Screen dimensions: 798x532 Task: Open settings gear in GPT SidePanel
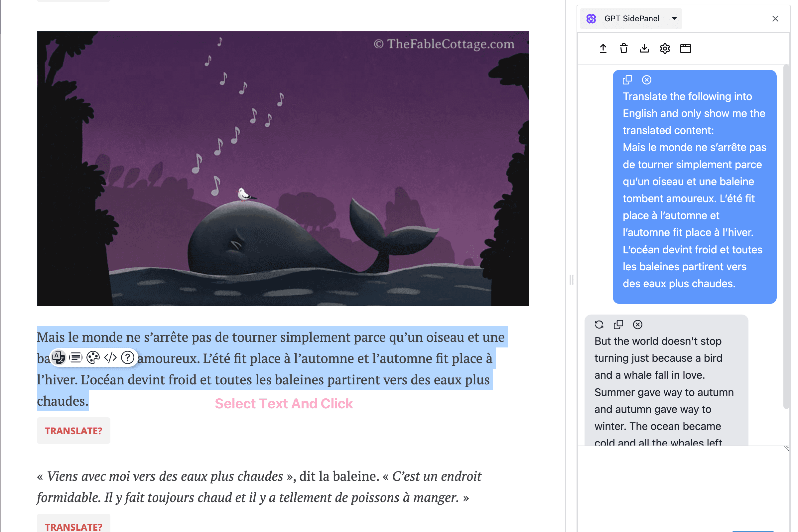coord(665,49)
